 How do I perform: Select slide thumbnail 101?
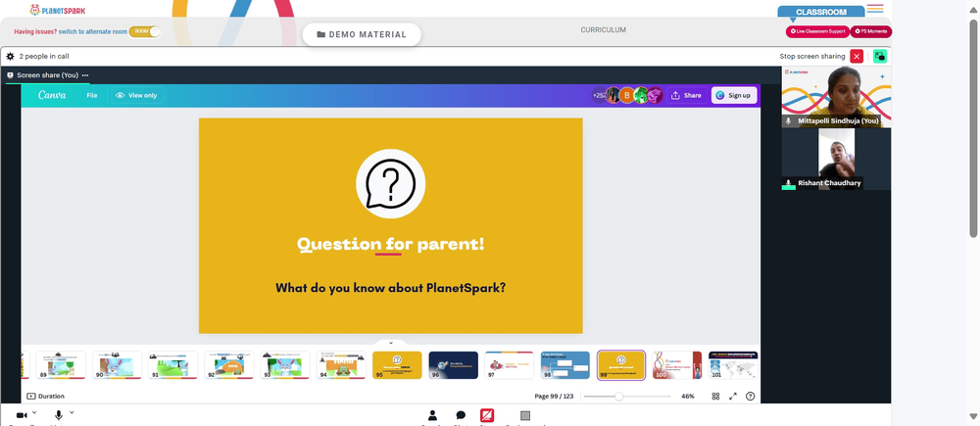(x=733, y=364)
